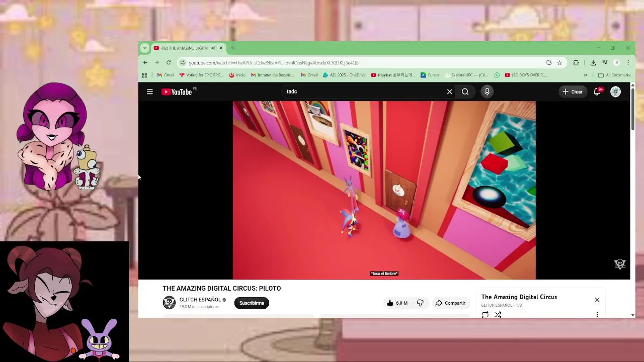Click the video player to pause

click(384, 190)
